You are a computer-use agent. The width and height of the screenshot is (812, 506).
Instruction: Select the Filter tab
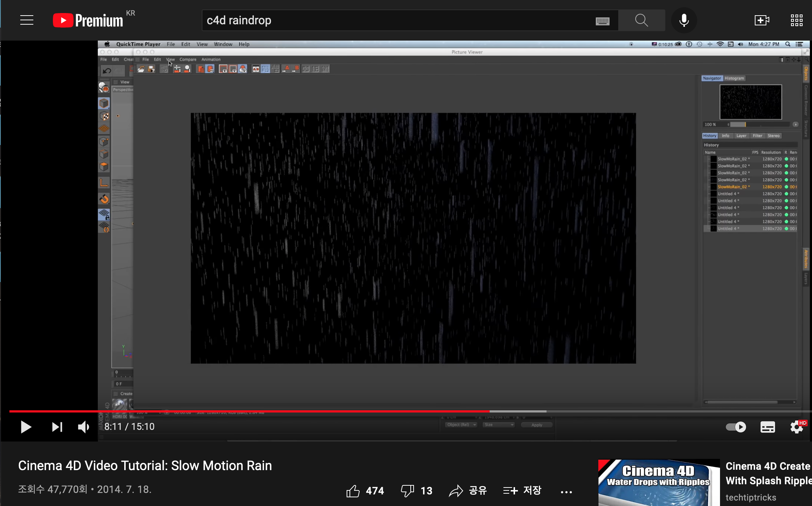[757, 136]
